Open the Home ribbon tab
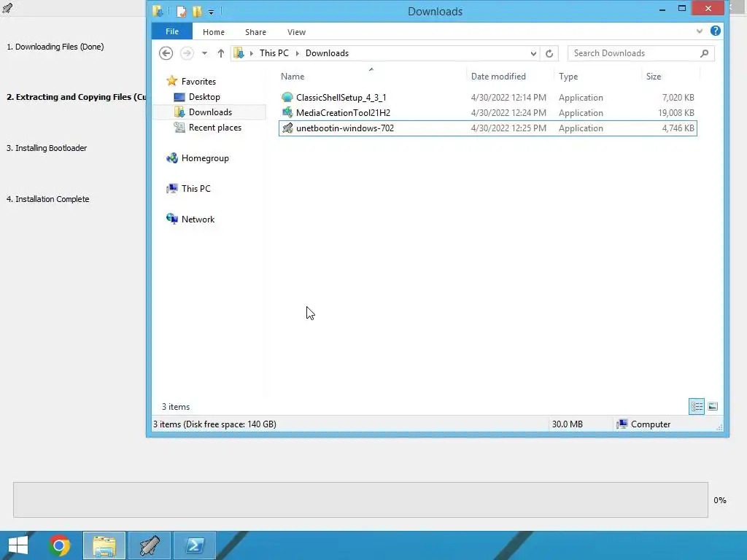 tap(214, 32)
